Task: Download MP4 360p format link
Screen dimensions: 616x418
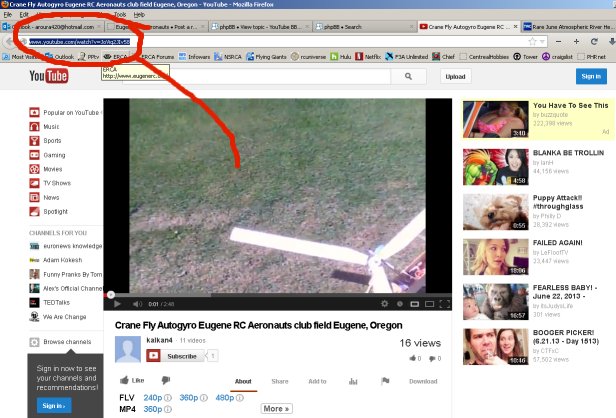Action: pyautogui.click(x=153, y=409)
